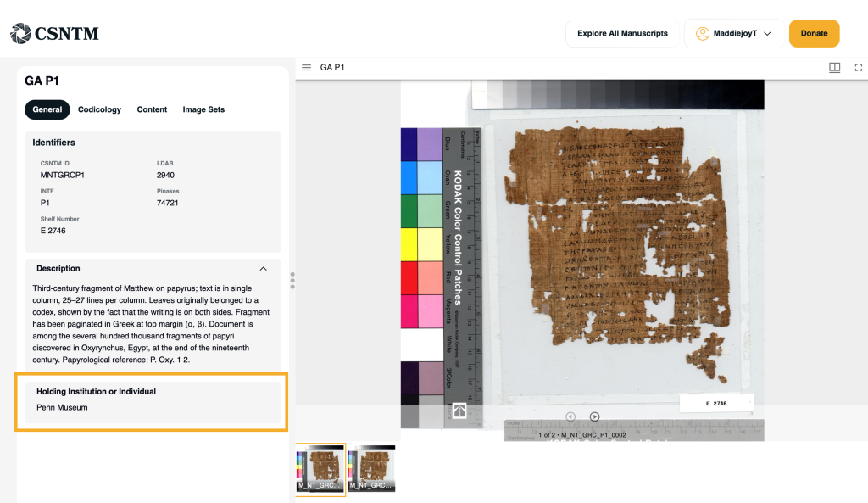Click the CSNTM logo
Image resolution: width=868 pixels, height=503 pixels.
[x=54, y=34]
